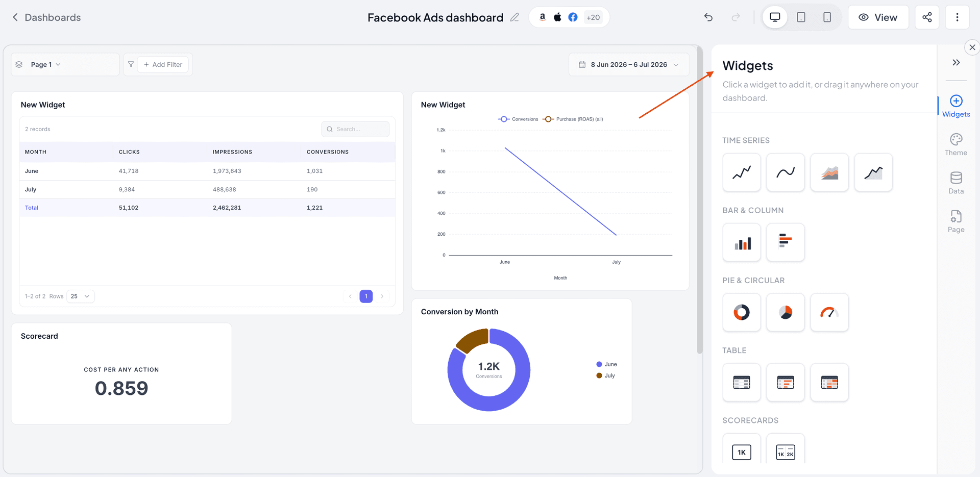Add a line chart widget

point(742,172)
